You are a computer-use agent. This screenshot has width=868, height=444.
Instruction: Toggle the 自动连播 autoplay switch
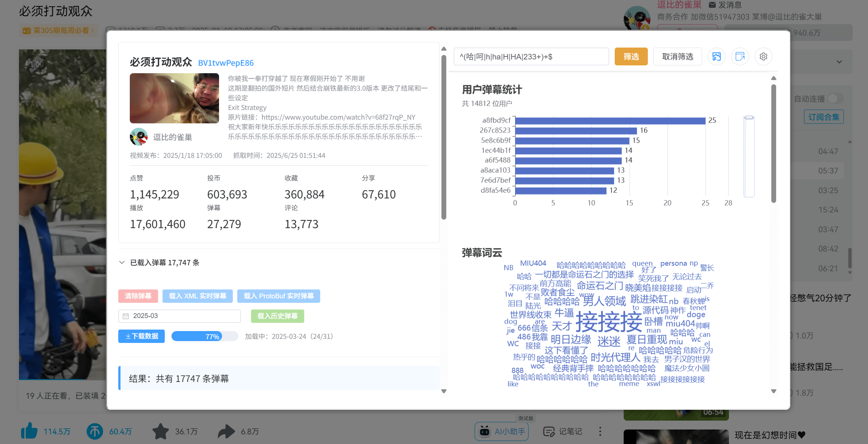coord(835,98)
